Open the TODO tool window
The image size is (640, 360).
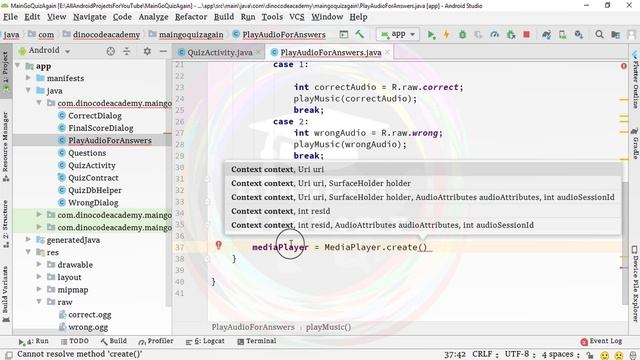pos(75,341)
